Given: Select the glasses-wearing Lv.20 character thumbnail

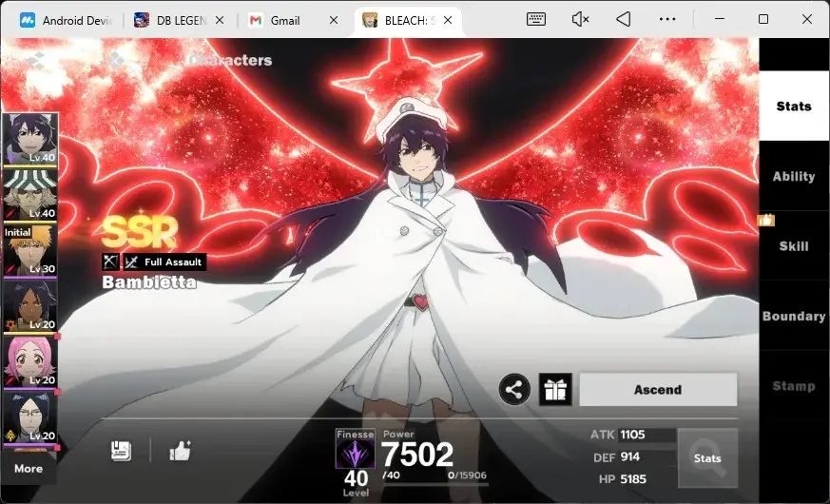Looking at the screenshot, I should (x=30, y=417).
